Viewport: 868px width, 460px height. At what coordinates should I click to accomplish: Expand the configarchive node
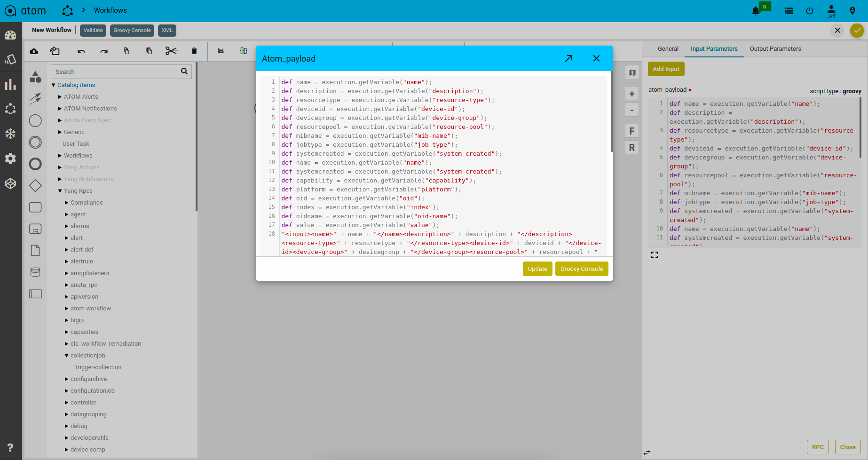67,379
